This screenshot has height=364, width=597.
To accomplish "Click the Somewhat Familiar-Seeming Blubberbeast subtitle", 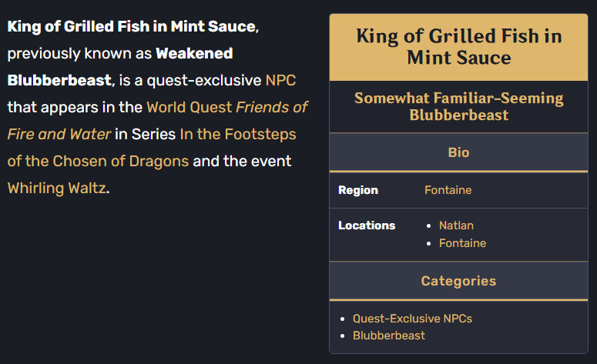I will [459, 106].
